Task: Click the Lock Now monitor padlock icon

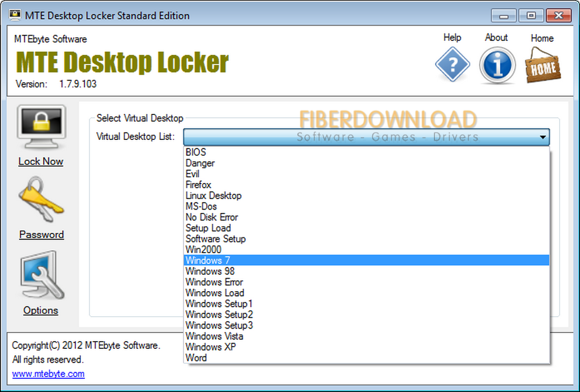Action: 41,126
